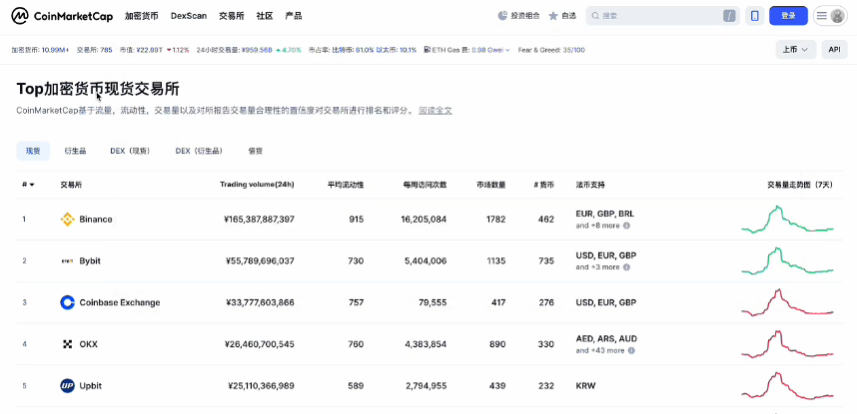Click OKX weekly visits 4,383,854

(426, 344)
